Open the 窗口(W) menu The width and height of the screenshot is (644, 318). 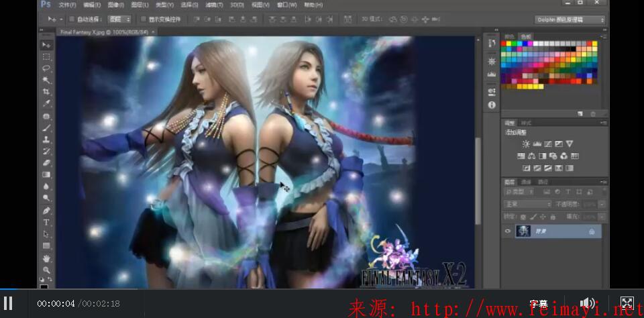287,5
